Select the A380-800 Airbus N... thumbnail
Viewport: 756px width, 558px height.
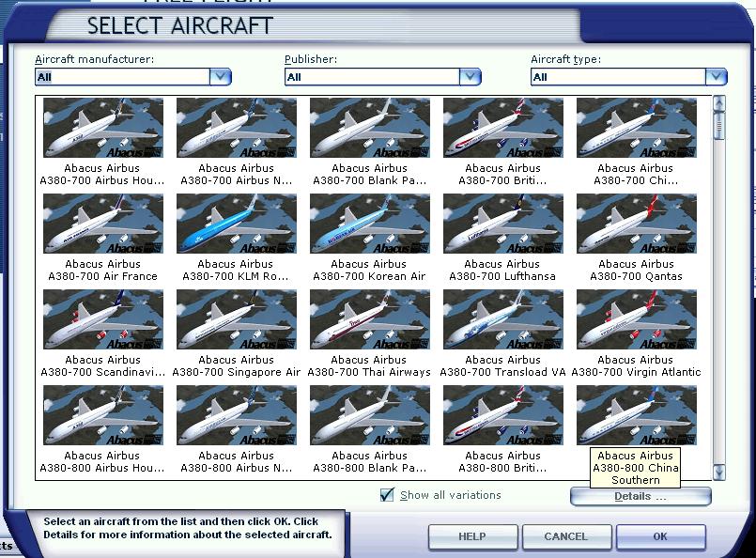tap(237, 415)
